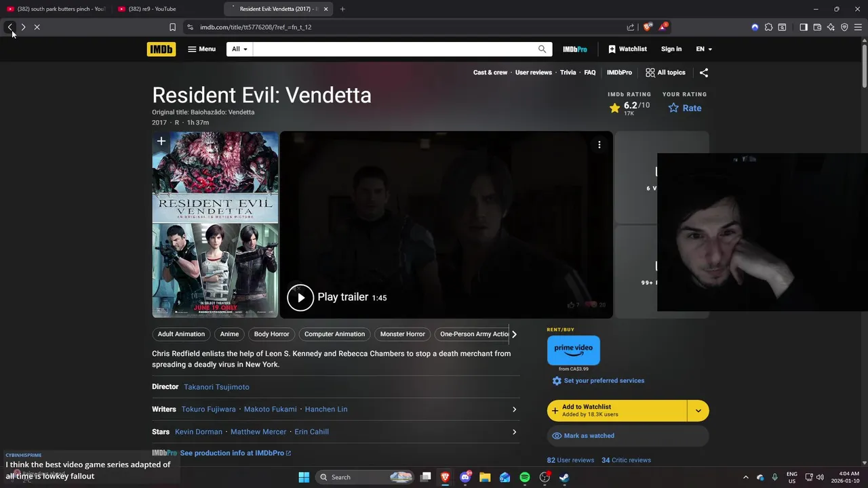
Task: Open the Watchlist in header
Action: click(x=627, y=49)
